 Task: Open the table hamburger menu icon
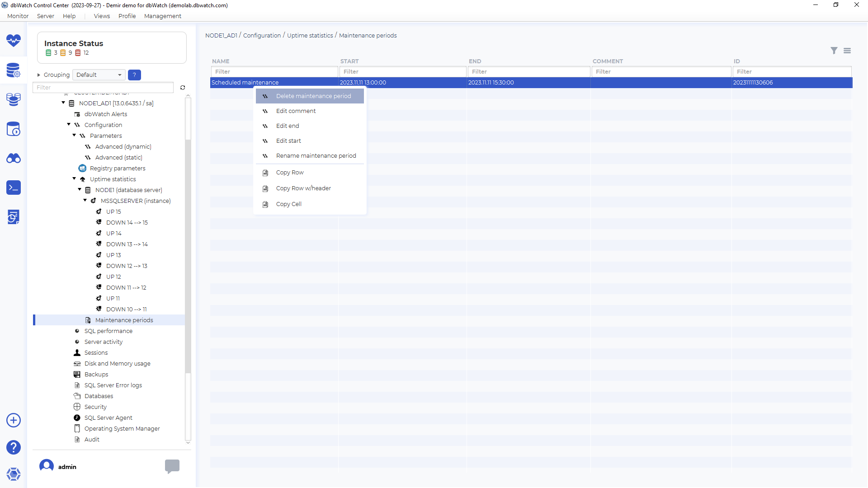pyautogui.click(x=847, y=51)
